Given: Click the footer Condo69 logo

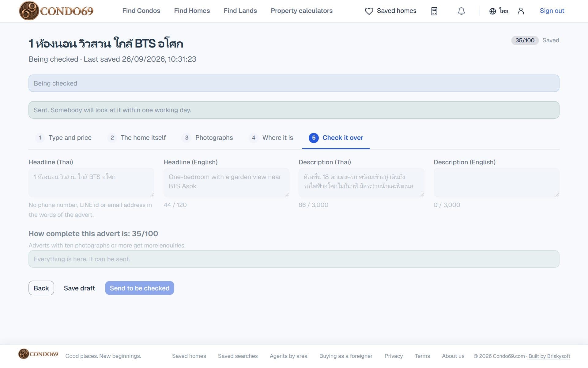Looking at the screenshot, I should click(x=38, y=354).
